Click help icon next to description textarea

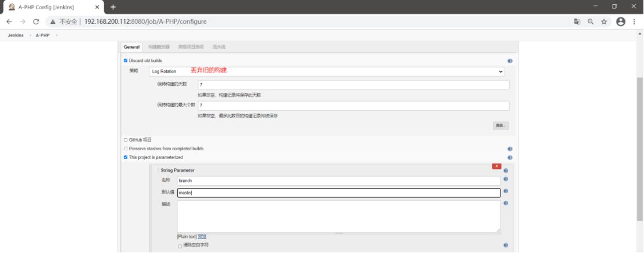[x=506, y=203]
